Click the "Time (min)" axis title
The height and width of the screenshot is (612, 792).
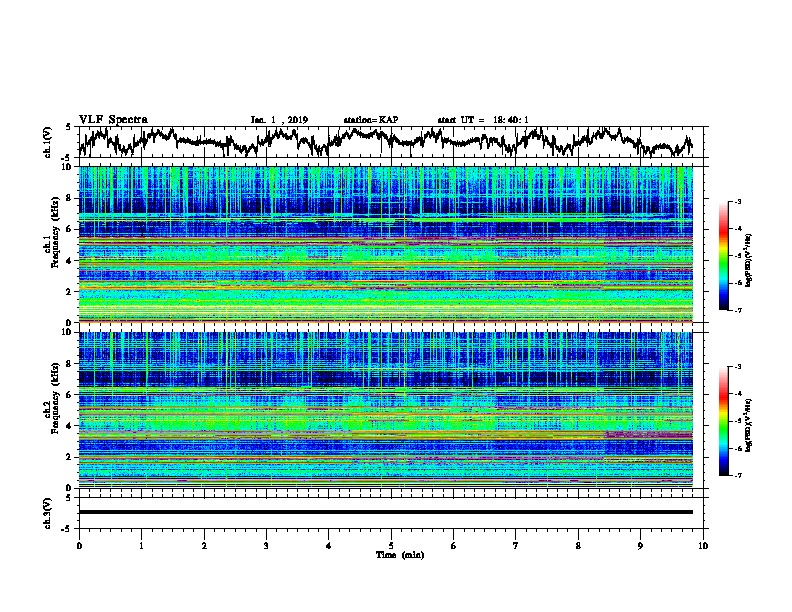click(x=400, y=555)
